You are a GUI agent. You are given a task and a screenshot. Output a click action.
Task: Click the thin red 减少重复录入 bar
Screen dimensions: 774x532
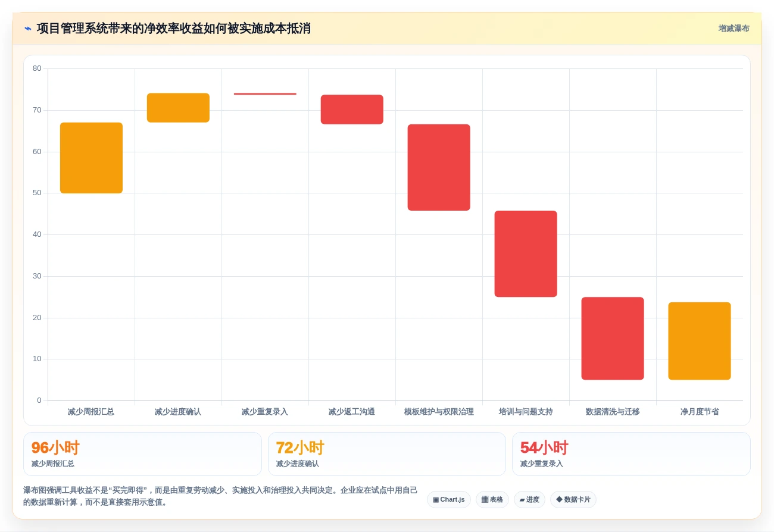coord(265,94)
